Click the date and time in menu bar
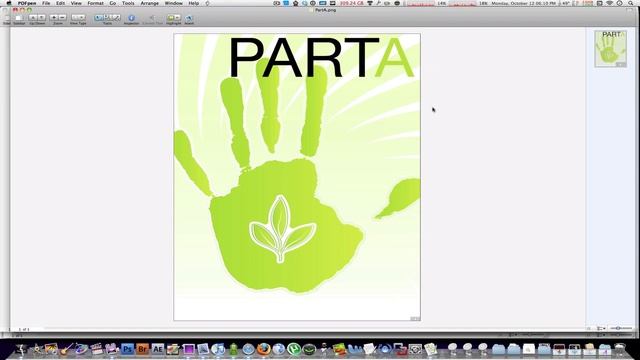Screen dimensions: 640x360 [x=524, y=3]
